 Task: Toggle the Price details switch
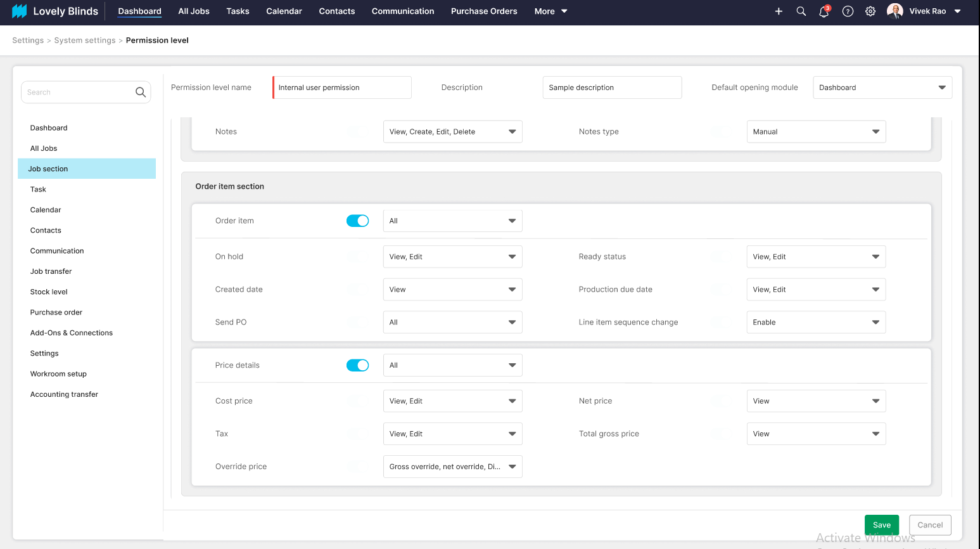357,365
